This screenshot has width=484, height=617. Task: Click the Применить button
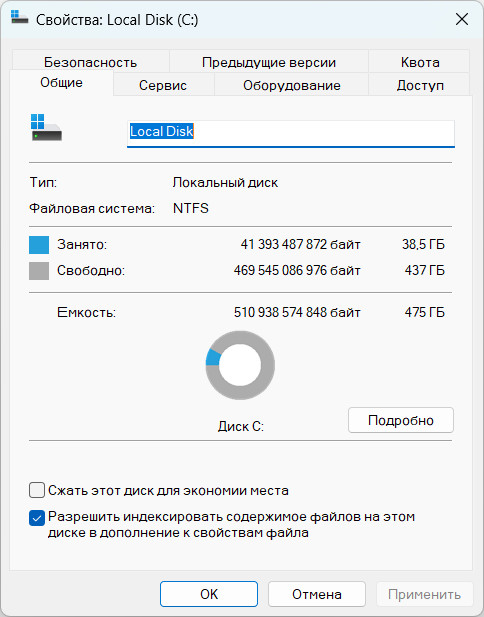coord(424,594)
